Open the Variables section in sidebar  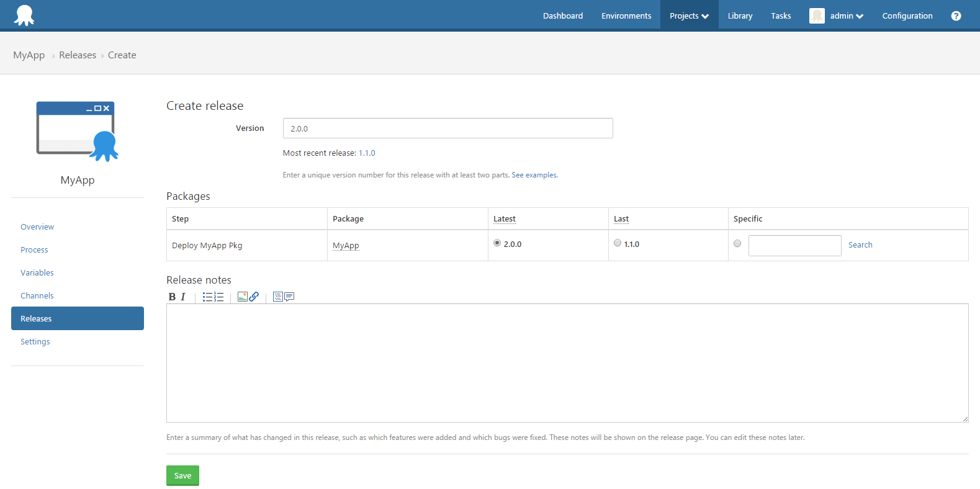pyautogui.click(x=37, y=273)
